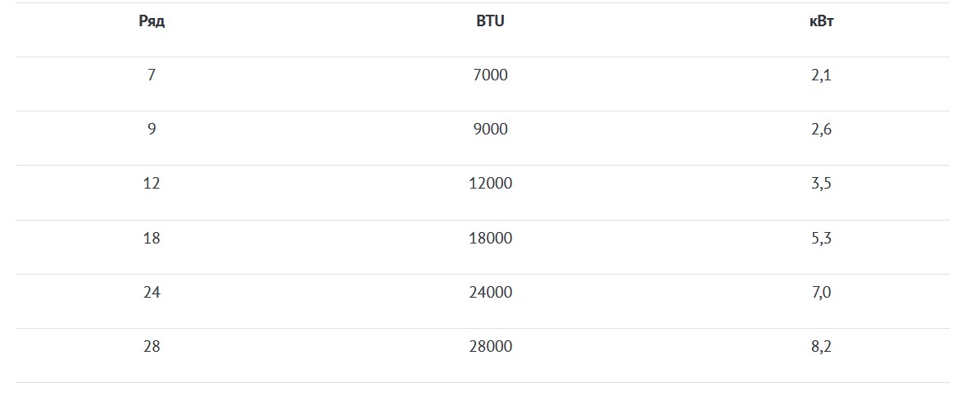Image resolution: width=980 pixels, height=419 pixels.
Task: Click the 5,3 кВт value
Action: 820,239
